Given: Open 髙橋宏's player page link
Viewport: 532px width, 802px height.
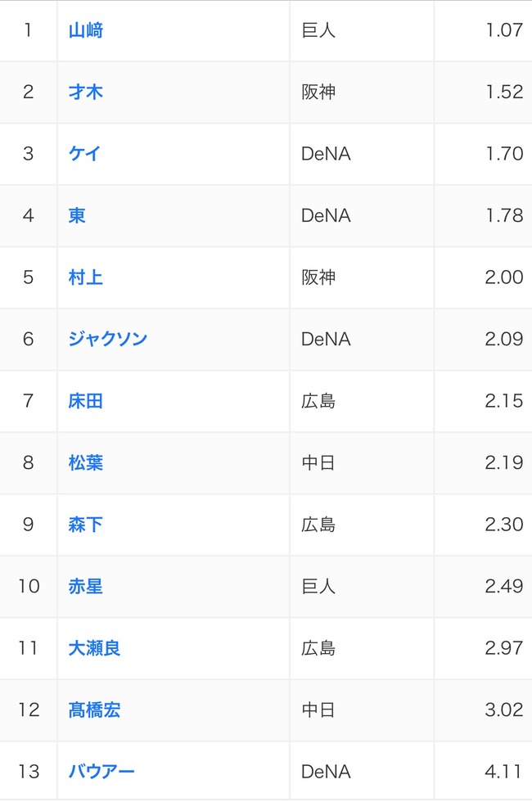Looking at the screenshot, I should 97,710.
